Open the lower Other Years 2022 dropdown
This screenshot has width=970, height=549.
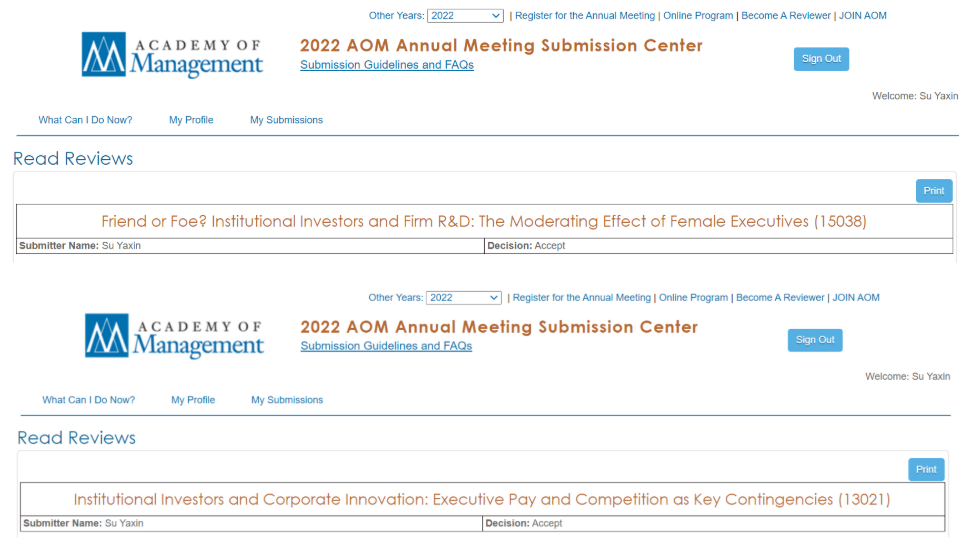[x=463, y=298]
